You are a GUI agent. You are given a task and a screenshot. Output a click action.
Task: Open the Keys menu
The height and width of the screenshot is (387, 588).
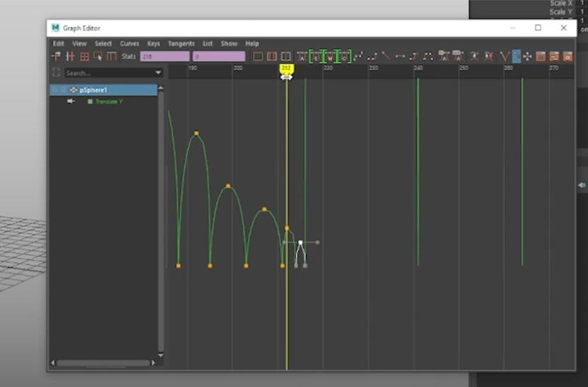pos(153,43)
